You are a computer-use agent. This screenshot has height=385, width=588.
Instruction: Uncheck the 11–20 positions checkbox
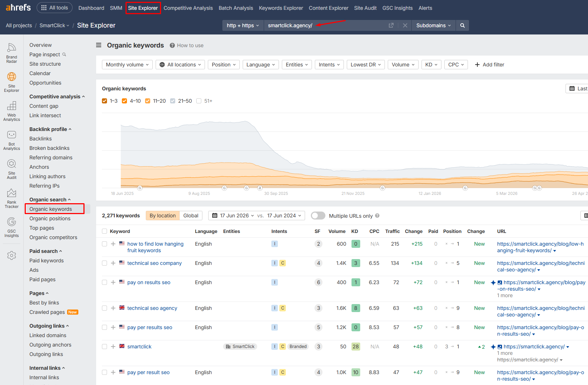[148, 101]
